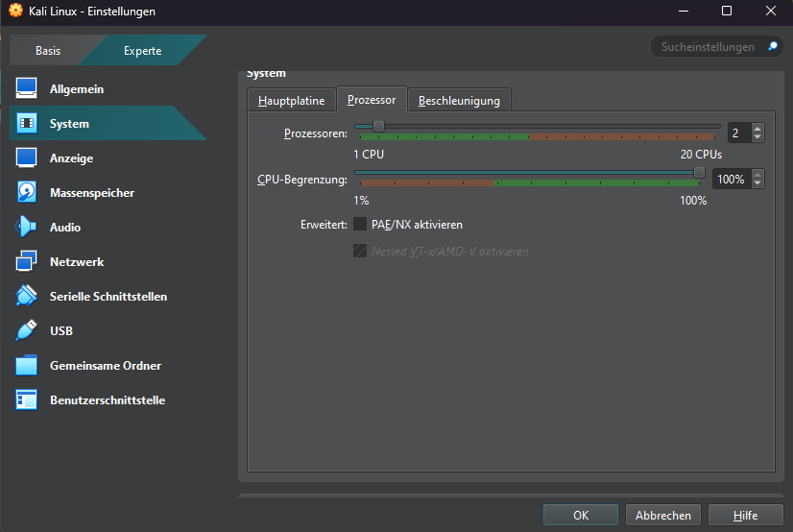Increase processor count with up arrow
Image resolution: width=793 pixels, height=532 pixels.
pyautogui.click(x=757, y=129)
